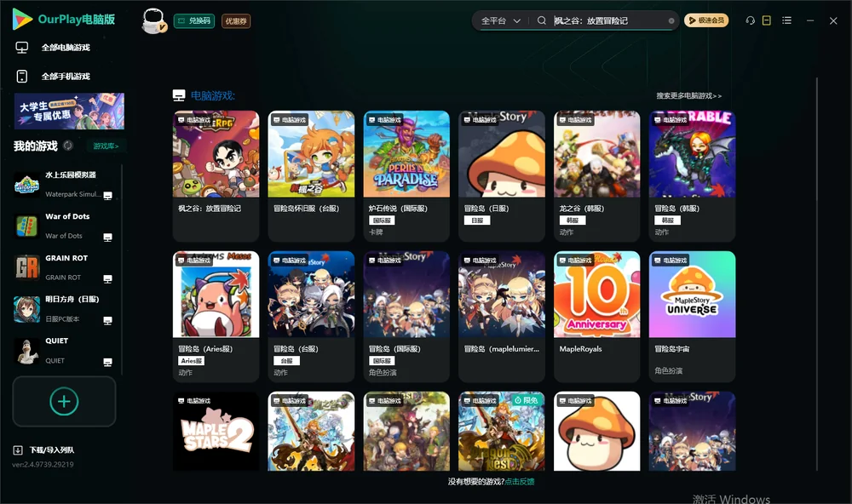Open 冒险岛 (日服) game card
The height and width of the screenshot is (504, 852).
tap(502, 176)
